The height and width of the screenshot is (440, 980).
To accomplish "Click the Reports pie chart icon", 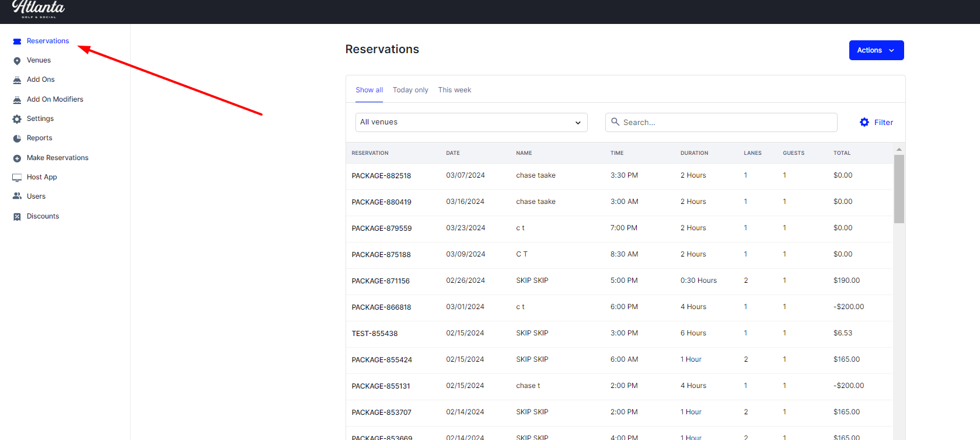I will 17,138.
